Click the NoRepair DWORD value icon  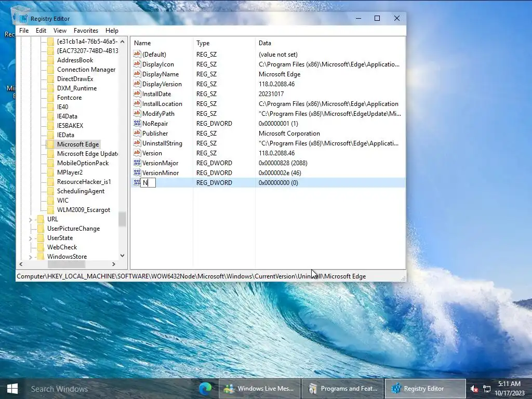coord(137,124)
